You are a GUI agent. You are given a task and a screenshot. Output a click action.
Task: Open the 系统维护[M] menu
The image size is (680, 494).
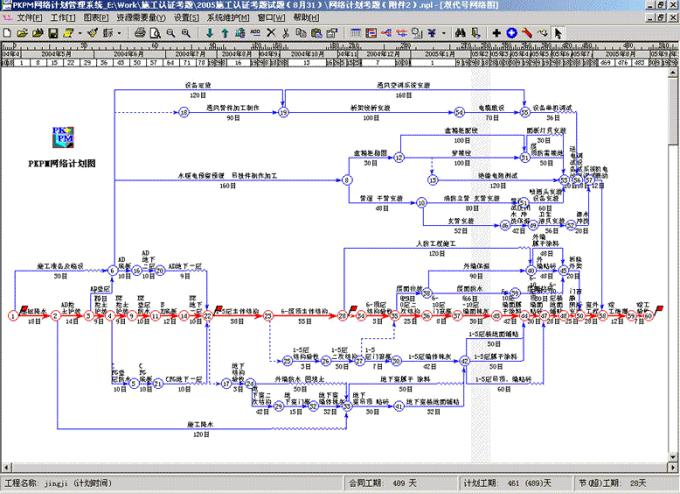pos(228,18)
